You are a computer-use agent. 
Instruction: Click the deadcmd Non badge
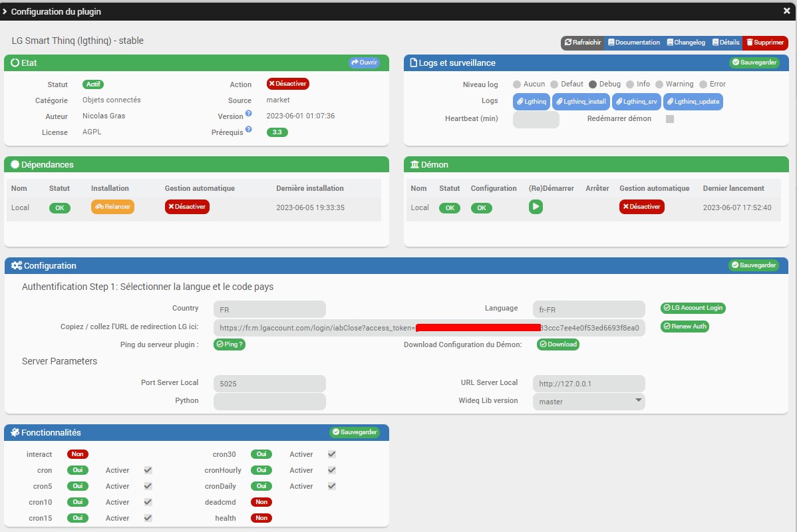[x=261, y=502]
